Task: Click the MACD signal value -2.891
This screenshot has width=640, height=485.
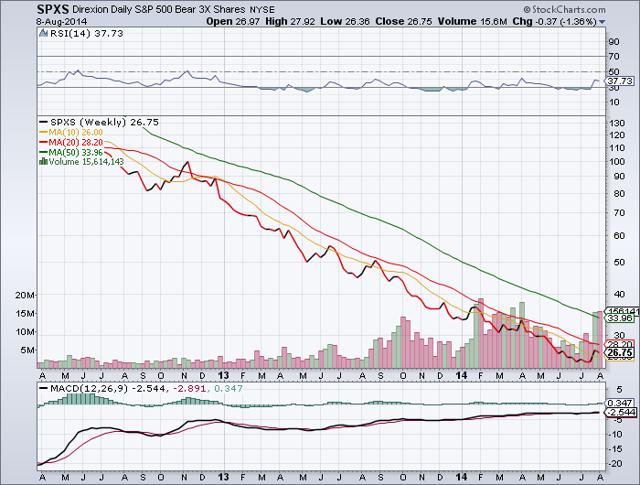Action: click(x=190, y=388)
